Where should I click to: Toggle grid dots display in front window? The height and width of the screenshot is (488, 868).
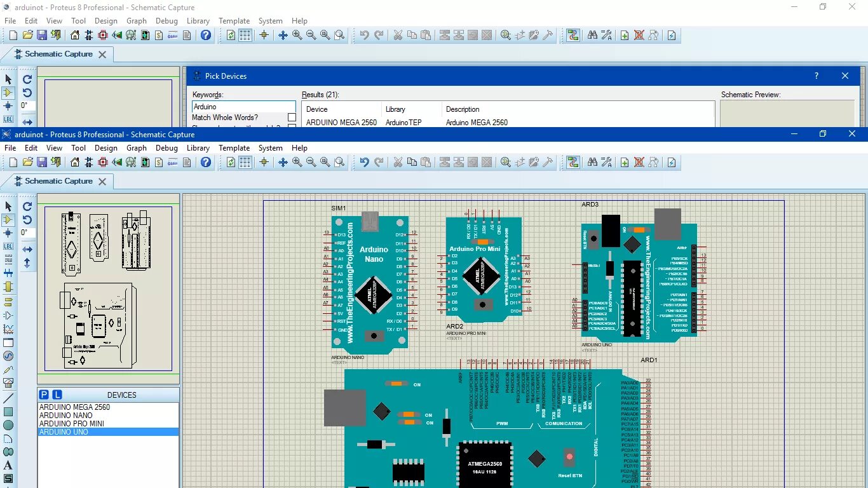click(x=245, y=163)
